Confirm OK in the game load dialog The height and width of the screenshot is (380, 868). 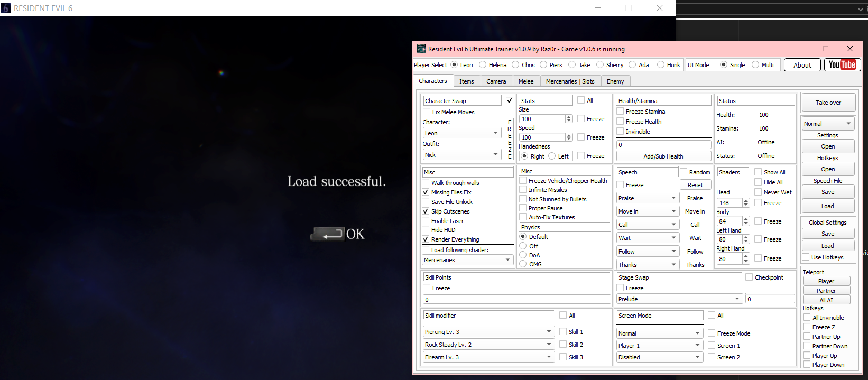pos(338,234)
